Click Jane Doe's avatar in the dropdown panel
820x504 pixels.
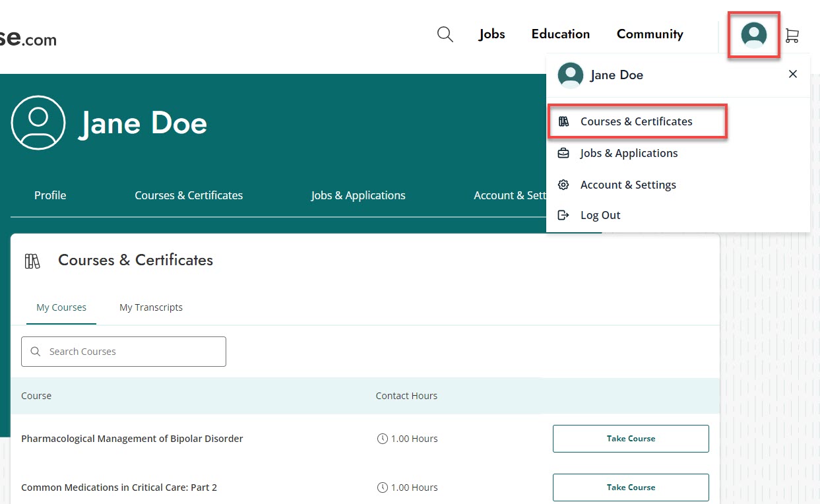pos(570,75)
